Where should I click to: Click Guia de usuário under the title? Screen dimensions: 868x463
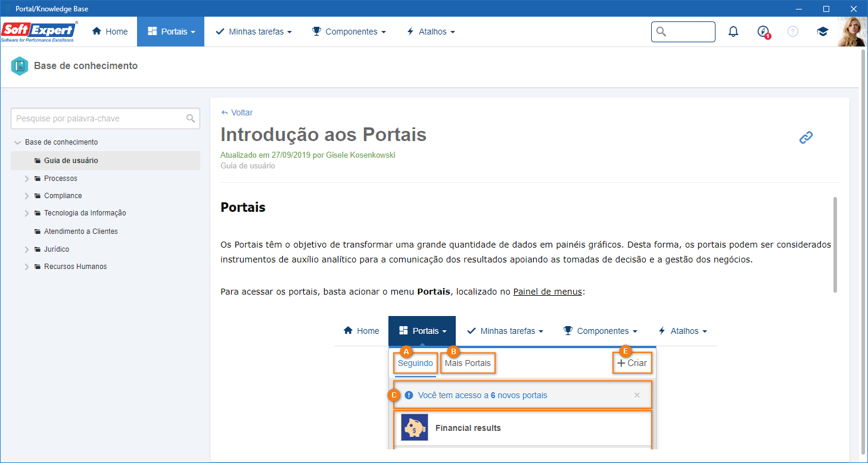pos(248,166)
